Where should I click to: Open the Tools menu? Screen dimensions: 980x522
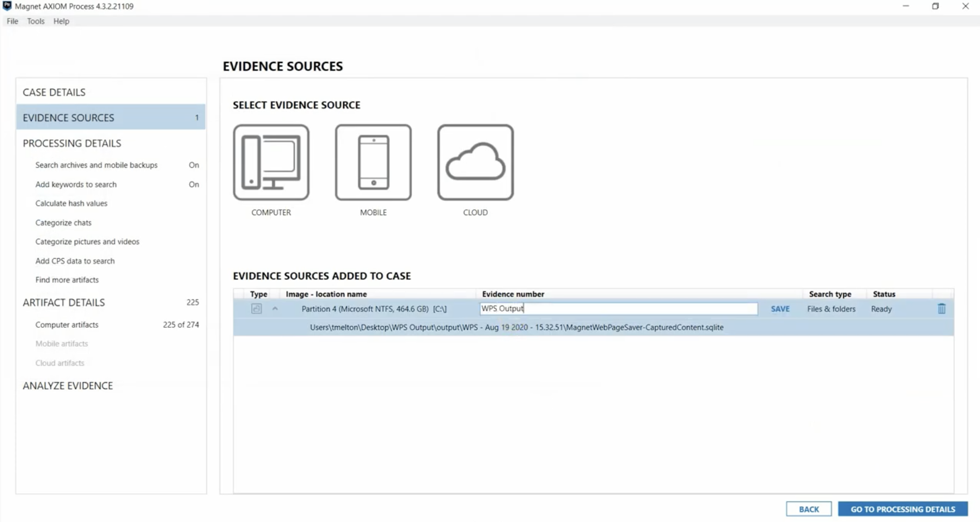click(35, 21)
